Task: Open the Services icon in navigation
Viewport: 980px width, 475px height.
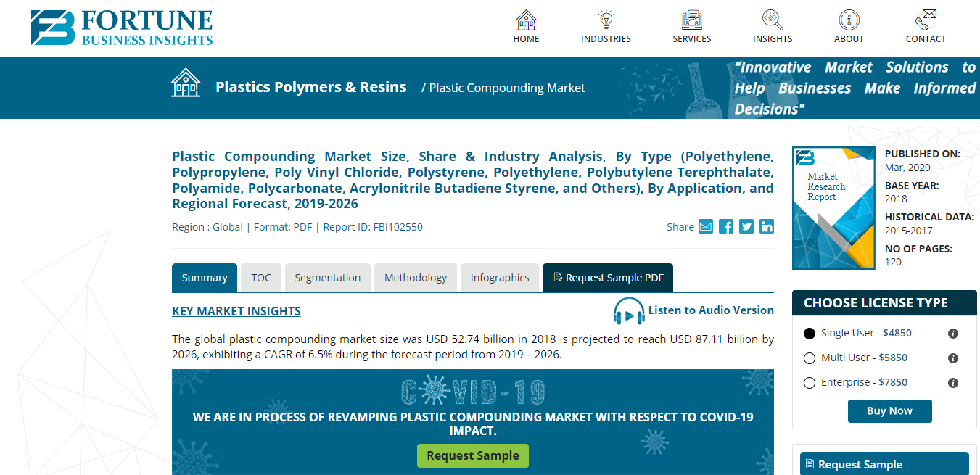Action: (692, 20)
